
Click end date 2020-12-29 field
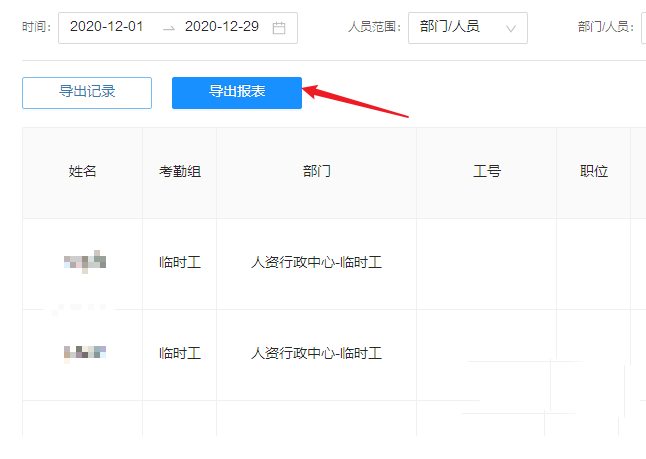point(222,27)
